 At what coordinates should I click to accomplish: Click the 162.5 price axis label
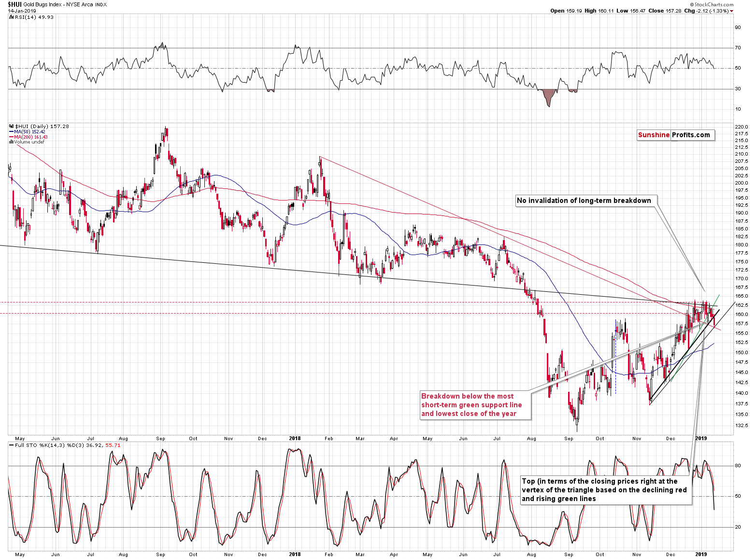point(741,305)
